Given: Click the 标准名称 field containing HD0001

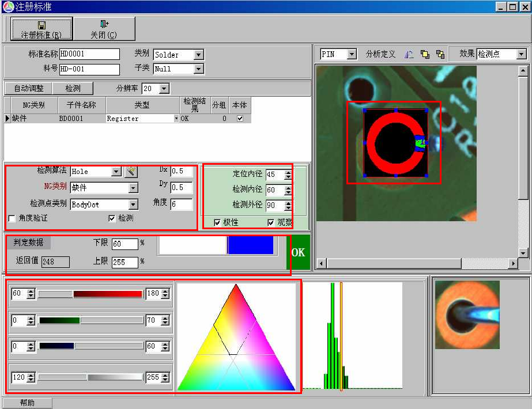Looking at the screenshot, I should (89, 54).
